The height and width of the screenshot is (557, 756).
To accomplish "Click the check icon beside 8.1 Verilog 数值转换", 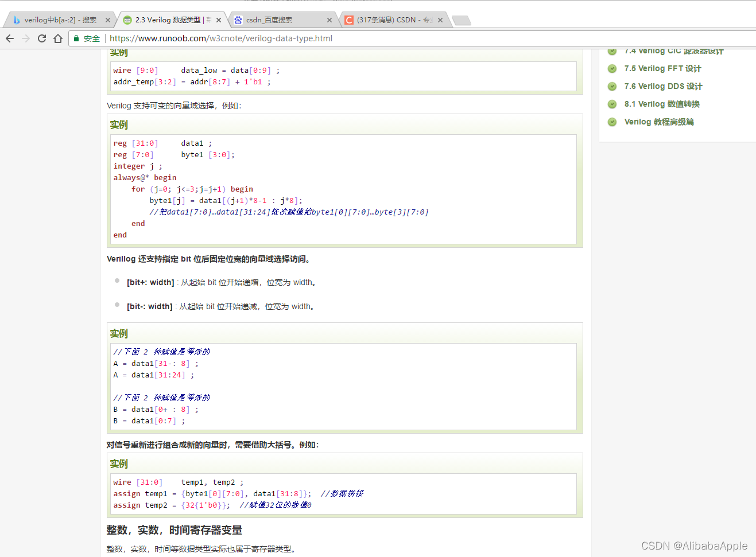I will [612, 104].
